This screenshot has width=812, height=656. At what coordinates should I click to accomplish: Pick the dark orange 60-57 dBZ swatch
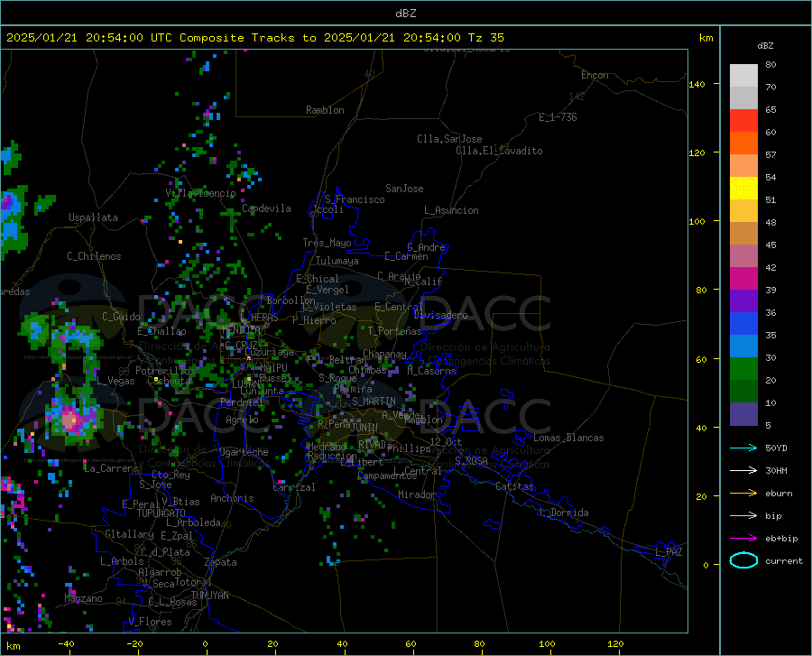pyautogui.click(x=743, y=143)
